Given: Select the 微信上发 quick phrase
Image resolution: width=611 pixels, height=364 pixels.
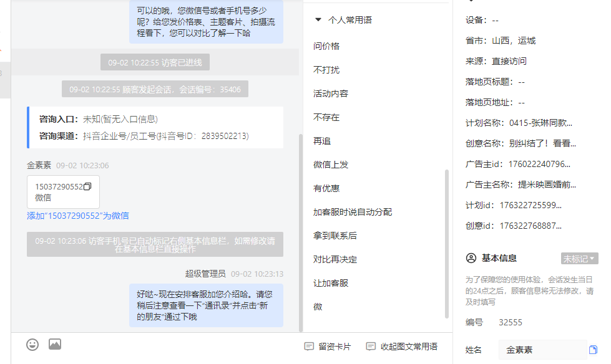Looking at the screenshot, I should (331, 165).
